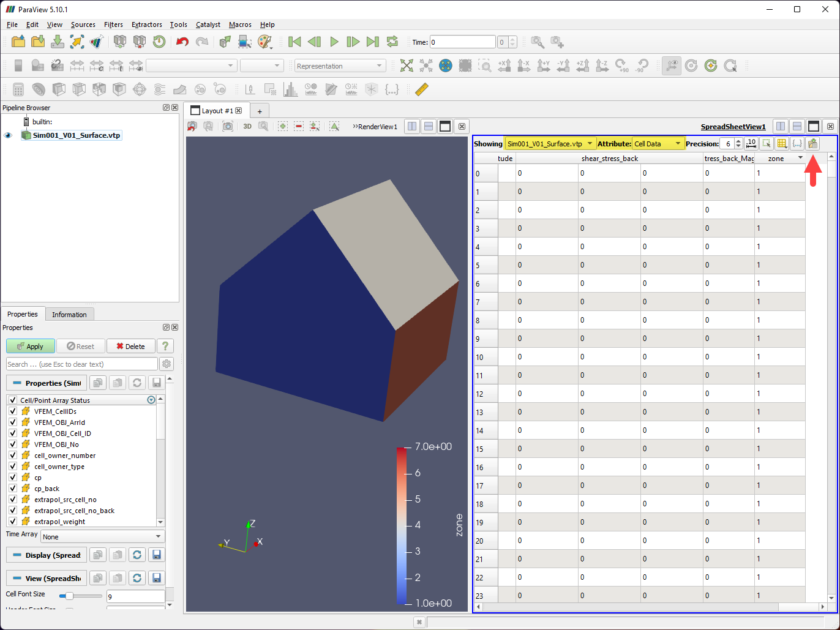Click the +X camera orientation icon
Image resolution: width=840 pixels, height=630 pixels.
coord(503,66)
